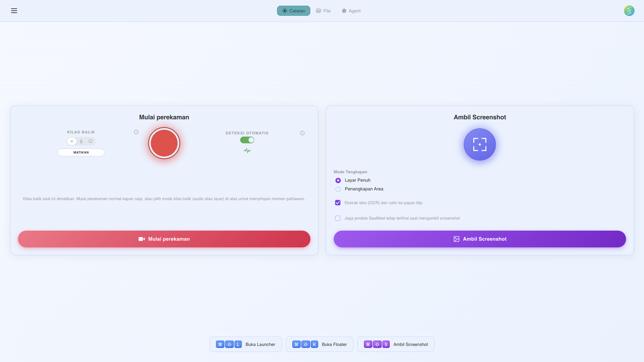This screenshot has width=644, height=362.
Task: Open the Agent tab
Action: (x=351, y=11)
